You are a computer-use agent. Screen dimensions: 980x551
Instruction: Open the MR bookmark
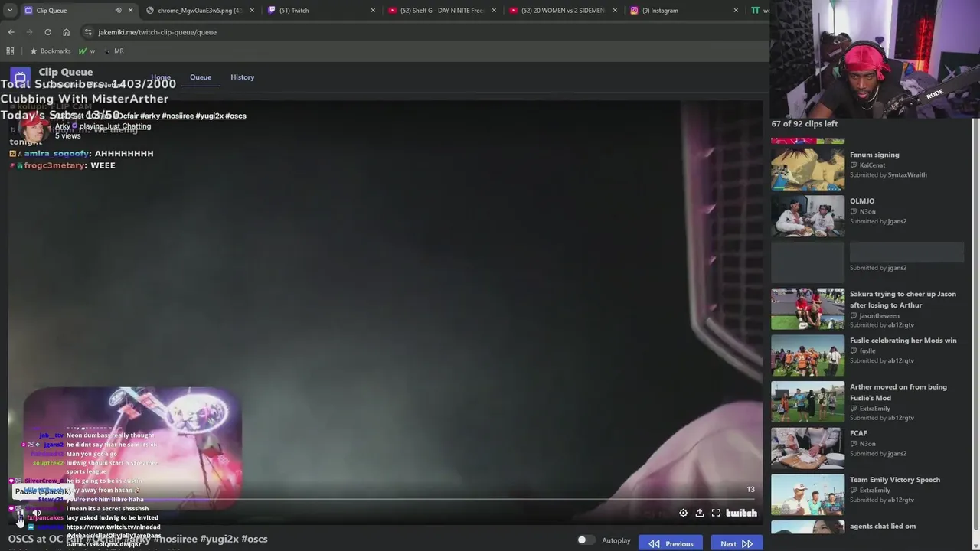pyautogui.click(x=113, y=51)
